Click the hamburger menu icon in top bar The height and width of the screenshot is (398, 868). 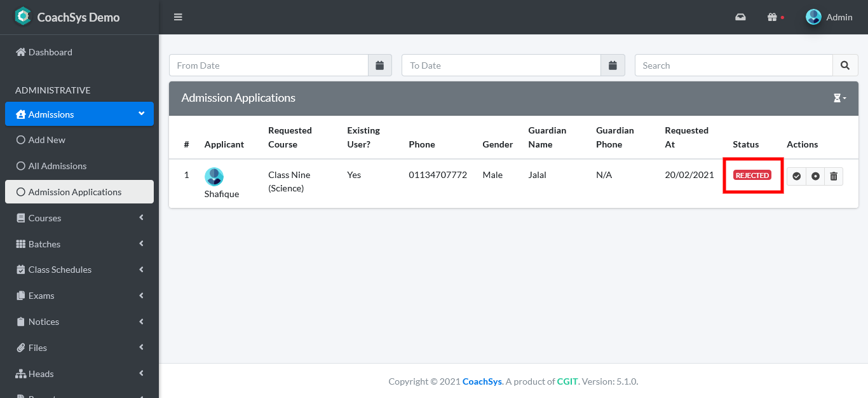(x=178, y=17)
